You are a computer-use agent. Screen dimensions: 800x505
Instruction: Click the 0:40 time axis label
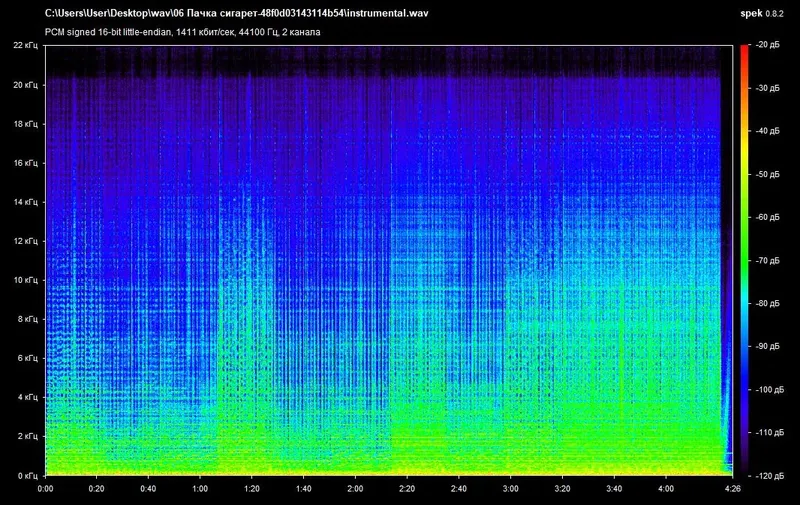click(x=148, y=489)
